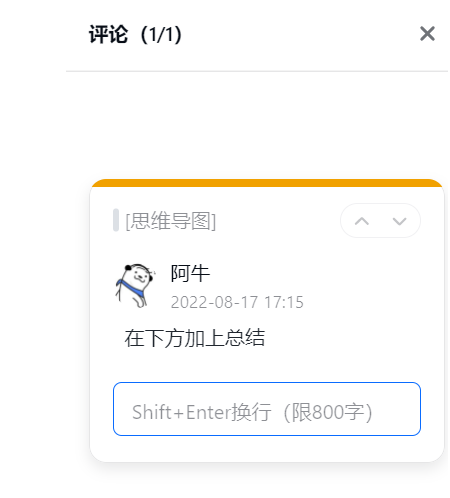Viewport: 450px width, 498px height.
Task: Click the gray quote bar beside [思维导图]
Action: coord(116,220)
